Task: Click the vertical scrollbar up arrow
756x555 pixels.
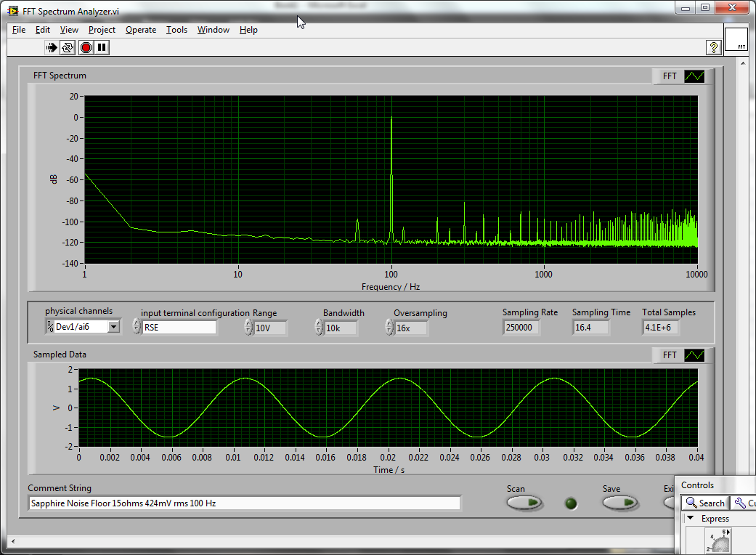Action: 743,62
